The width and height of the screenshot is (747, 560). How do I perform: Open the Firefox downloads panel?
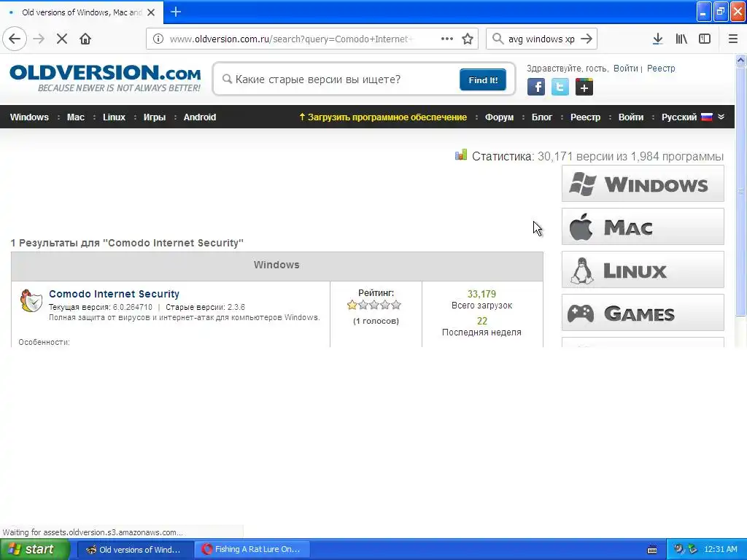[x=657, y=39]
